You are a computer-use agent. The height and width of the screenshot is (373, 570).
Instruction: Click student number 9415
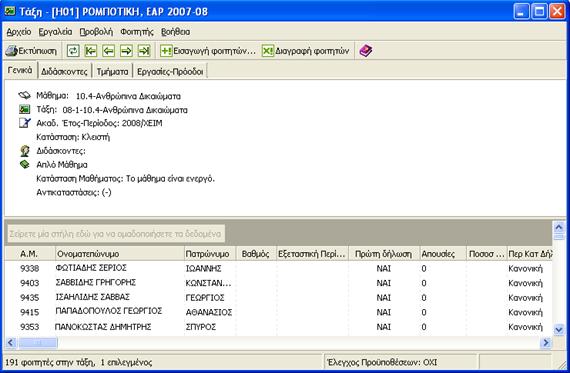click(x=29, y=312)
